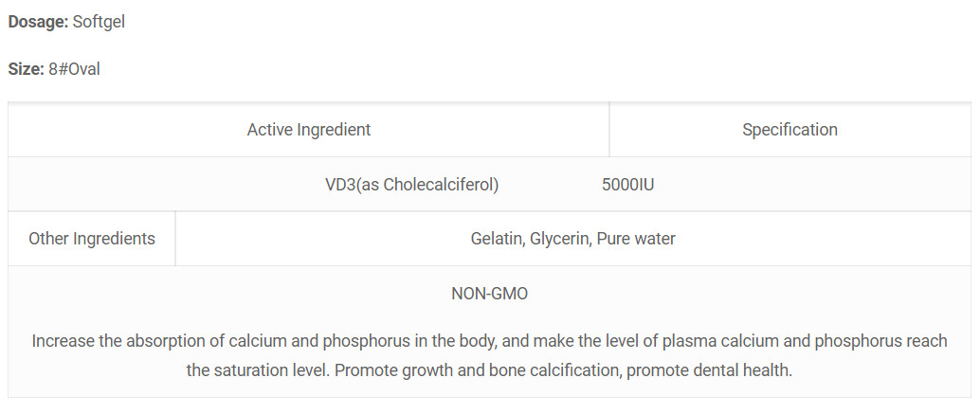This screenshot has height=414, width=980.
Task: Click the Dosage label text
Action: [x=38, y=22]
